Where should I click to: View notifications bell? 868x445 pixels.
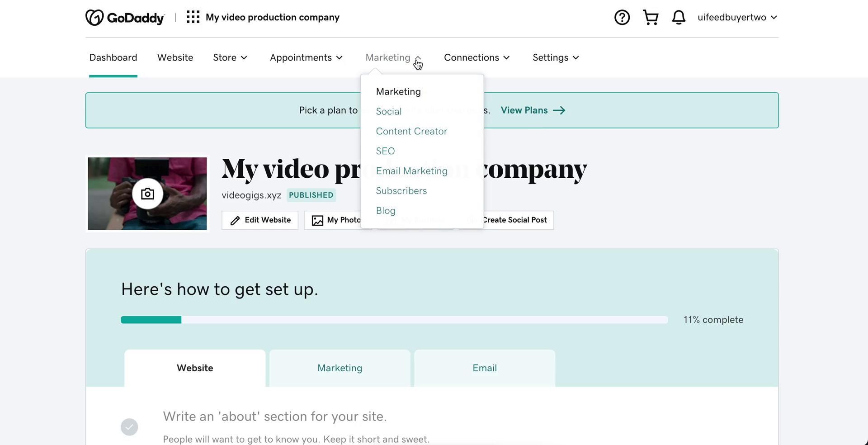click(x=678, y=18)
